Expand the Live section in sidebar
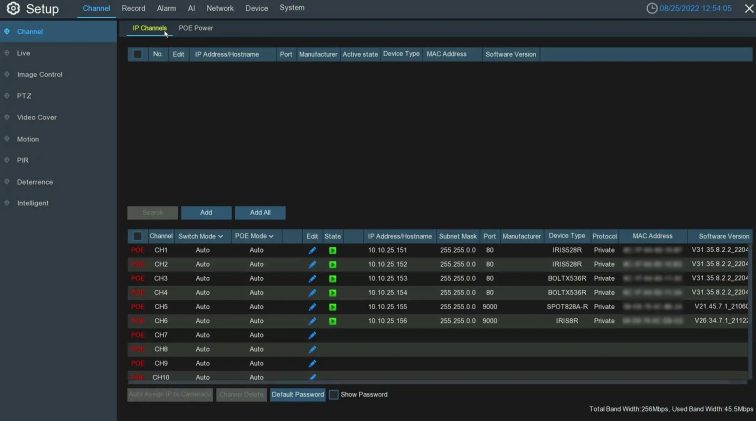756x421 pixels. pyautogui.click(x=23, y=52)
